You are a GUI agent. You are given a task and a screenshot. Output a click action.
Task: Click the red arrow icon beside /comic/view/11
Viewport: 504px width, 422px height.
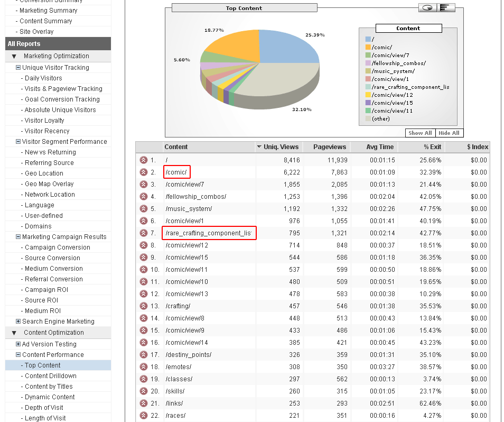click(x=143, y=270)
